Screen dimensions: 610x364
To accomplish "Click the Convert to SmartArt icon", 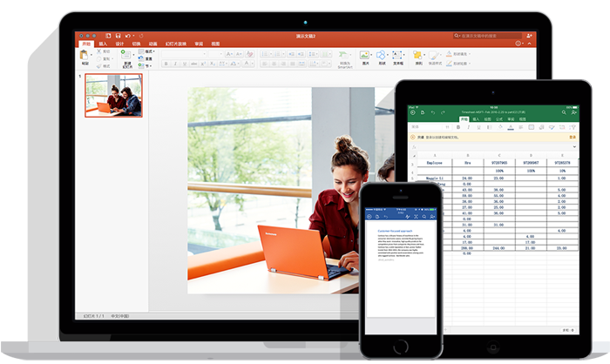I will tap(345, 57).
